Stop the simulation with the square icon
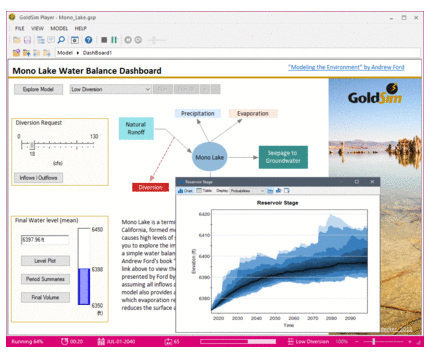 point(104,40)
